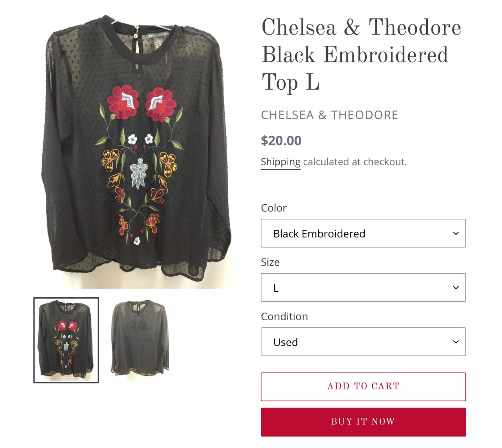Click the Size field label
Screen dimensions: 502x448
click(270, 262)
